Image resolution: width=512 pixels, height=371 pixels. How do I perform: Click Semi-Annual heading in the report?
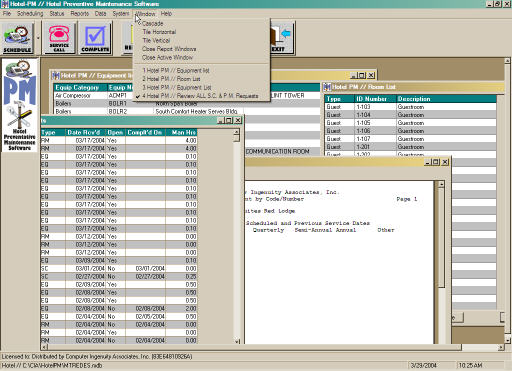(x=313, y=230)
